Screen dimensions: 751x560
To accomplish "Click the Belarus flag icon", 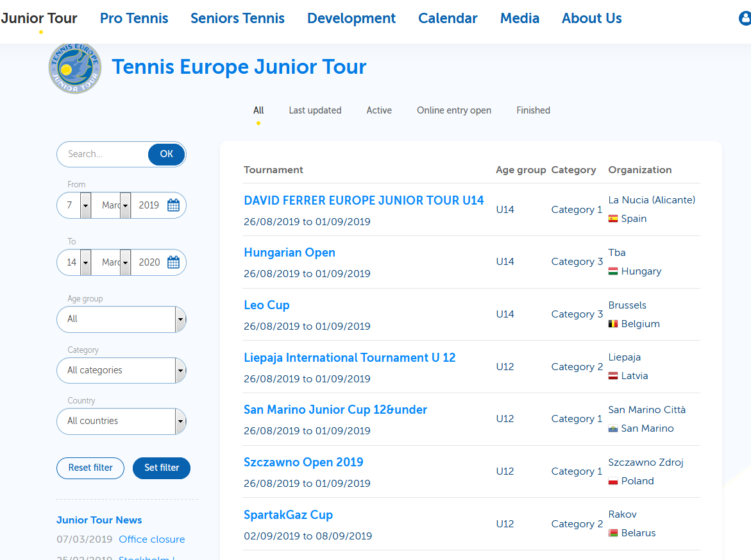I will [x=613, y=533].
